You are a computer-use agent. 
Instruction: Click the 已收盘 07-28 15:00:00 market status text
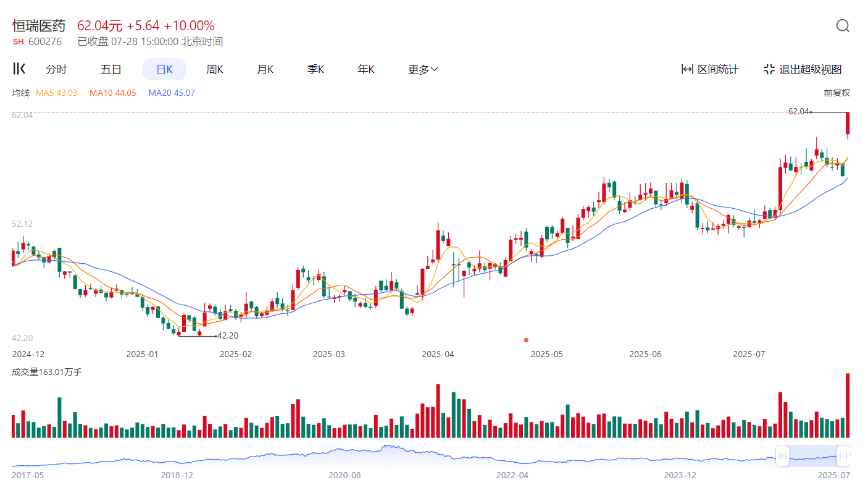(150, 42)
